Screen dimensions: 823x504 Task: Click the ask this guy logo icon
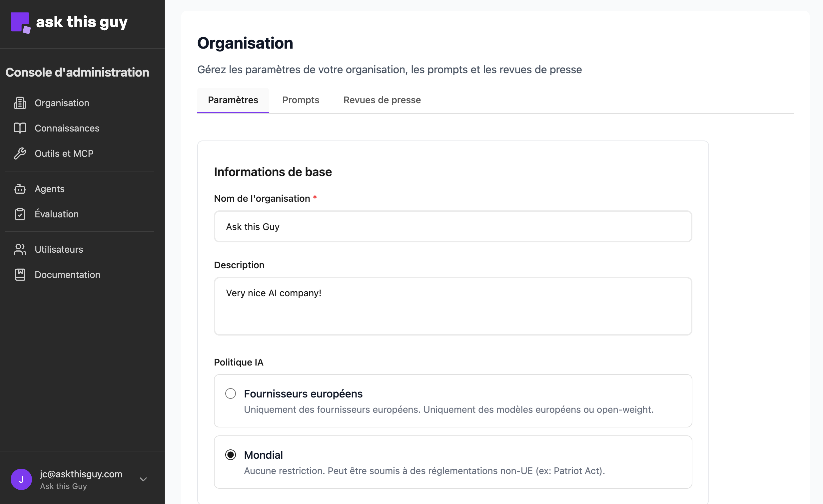(21, 22)
